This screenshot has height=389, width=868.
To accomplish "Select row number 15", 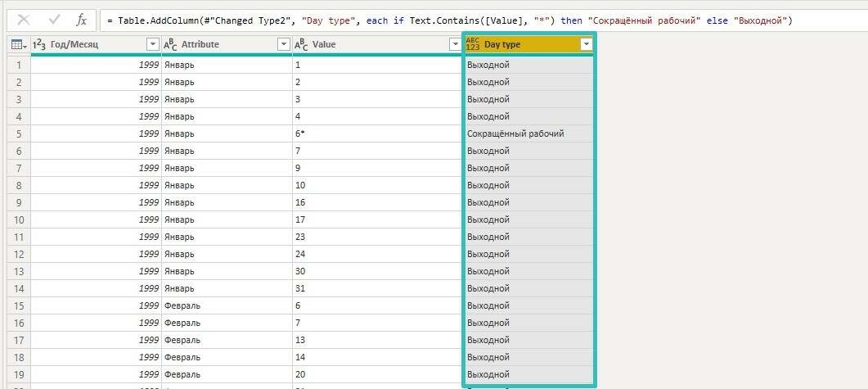I will [19, 305].
